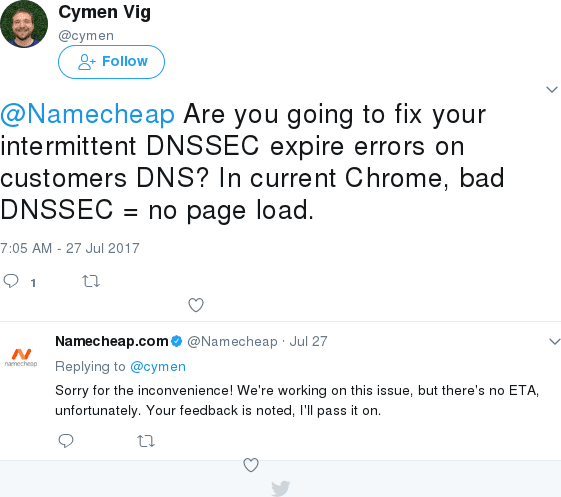Click the reply icon on Cymen's tweet
Screen dimensions: 561x497
[11, 281]
